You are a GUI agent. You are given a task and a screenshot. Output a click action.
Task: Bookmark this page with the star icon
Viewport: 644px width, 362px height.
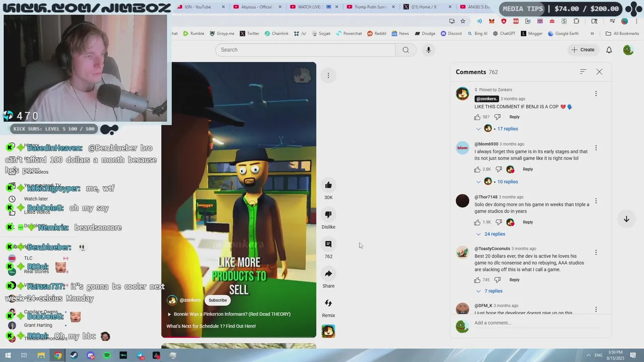(463, 21)
